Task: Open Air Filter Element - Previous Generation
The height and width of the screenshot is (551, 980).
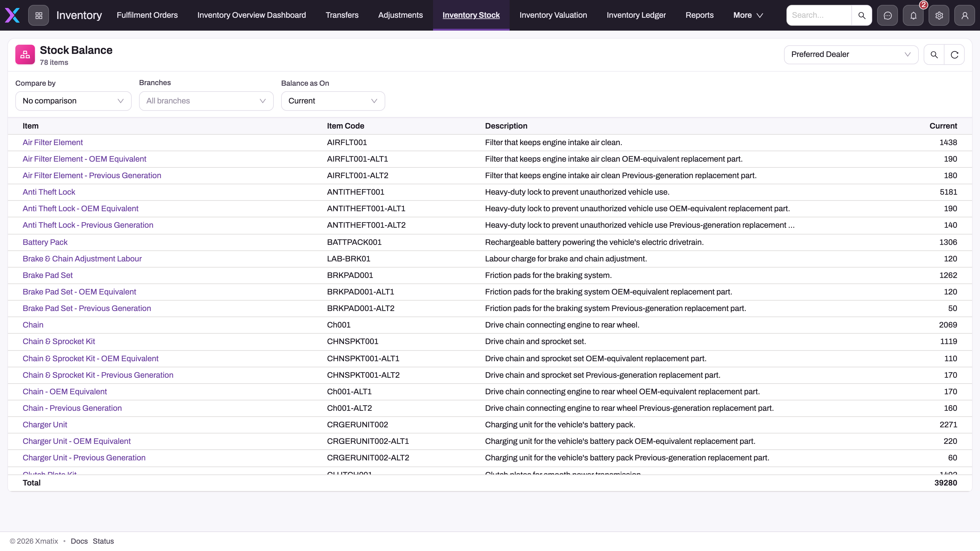Action: pyautogui.click(x=92, y=175)
